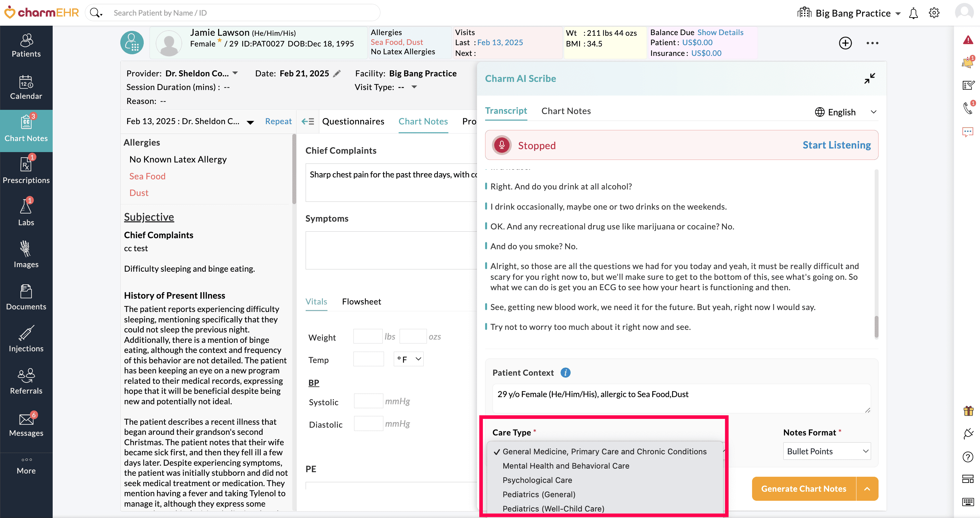The image size is (980, 518).
Task: Expand the English language selector
Action: (845, 112)
